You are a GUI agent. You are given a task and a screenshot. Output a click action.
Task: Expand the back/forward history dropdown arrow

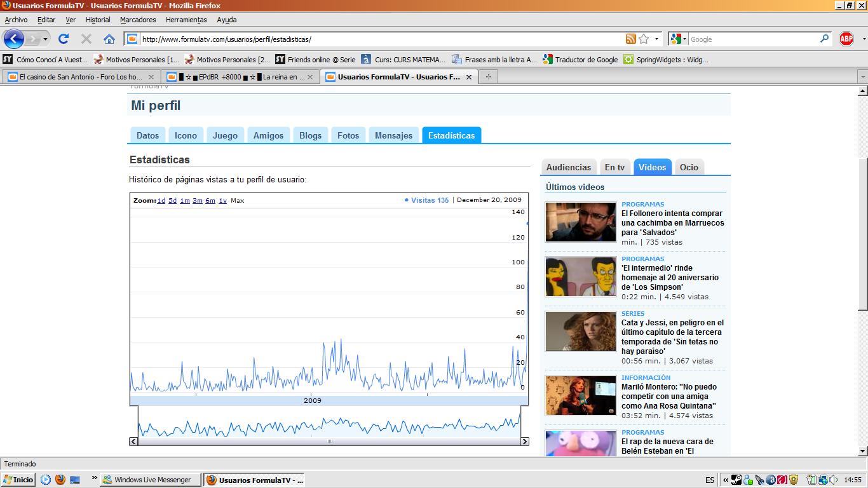tap(46, 39)
